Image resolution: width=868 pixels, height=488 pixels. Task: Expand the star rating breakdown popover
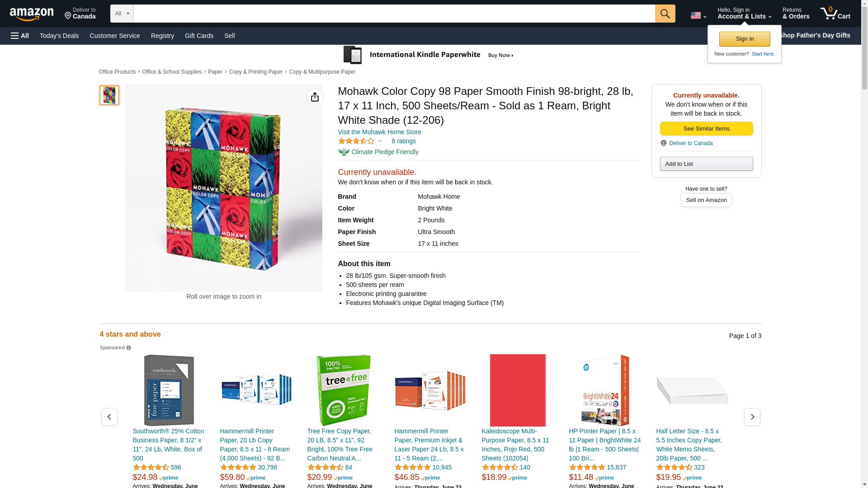[x=380, y=141]
